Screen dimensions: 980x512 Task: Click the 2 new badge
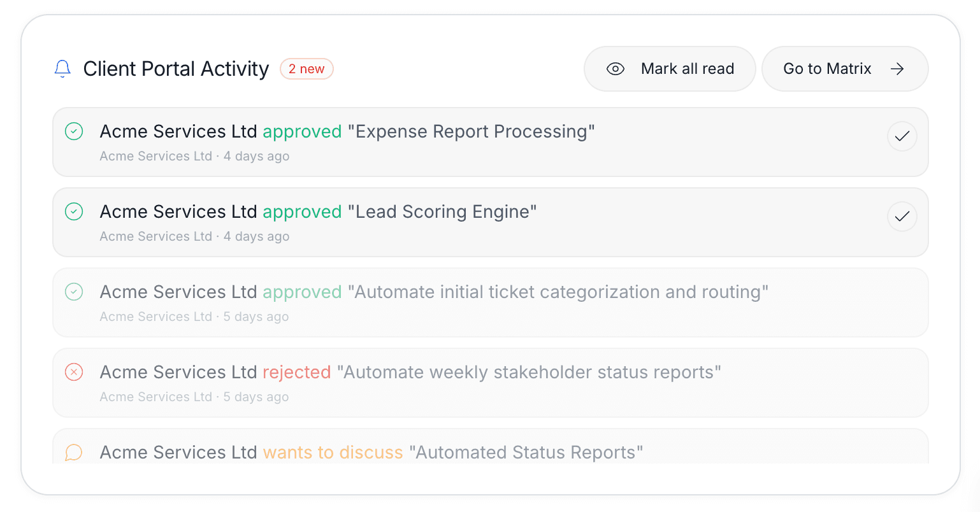tap(306, 69)
